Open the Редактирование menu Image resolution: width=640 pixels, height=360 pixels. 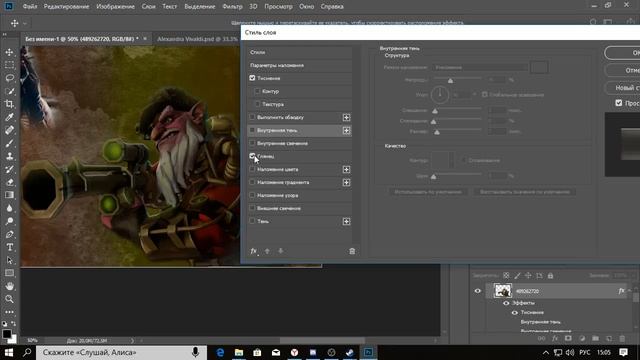[x=67, y=7]
